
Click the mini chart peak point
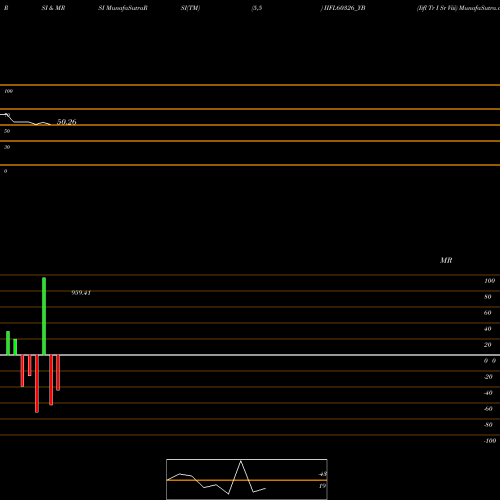(241, 461)
